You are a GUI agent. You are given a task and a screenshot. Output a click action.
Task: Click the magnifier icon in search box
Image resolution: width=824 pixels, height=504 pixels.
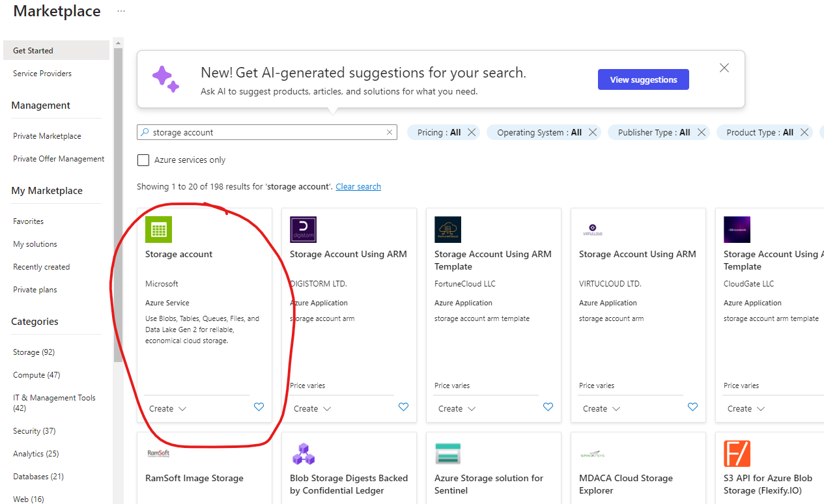pos(145,132)
